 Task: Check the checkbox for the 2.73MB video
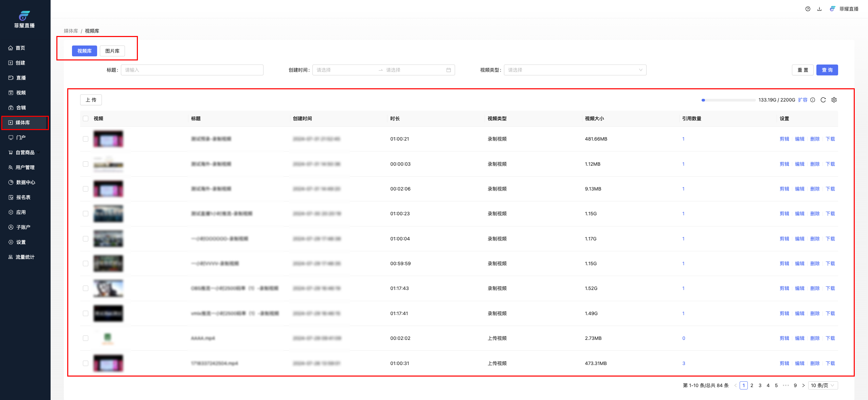(86, 338)
